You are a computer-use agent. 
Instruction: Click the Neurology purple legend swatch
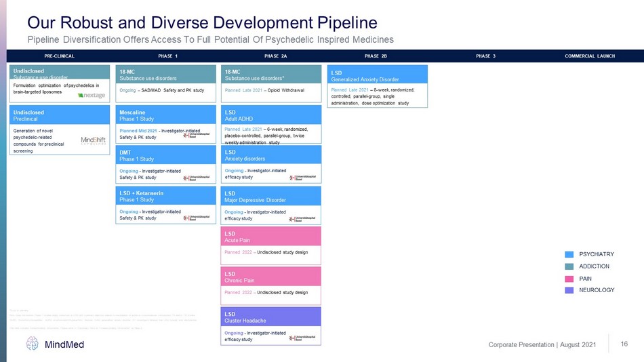pyautogui.click(x=569, y=290)
